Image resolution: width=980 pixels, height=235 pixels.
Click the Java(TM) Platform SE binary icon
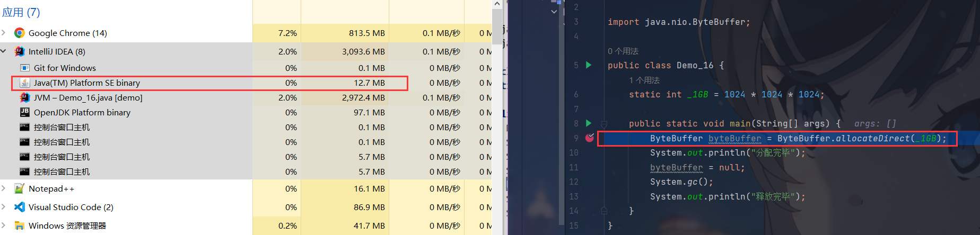point(24,83)
